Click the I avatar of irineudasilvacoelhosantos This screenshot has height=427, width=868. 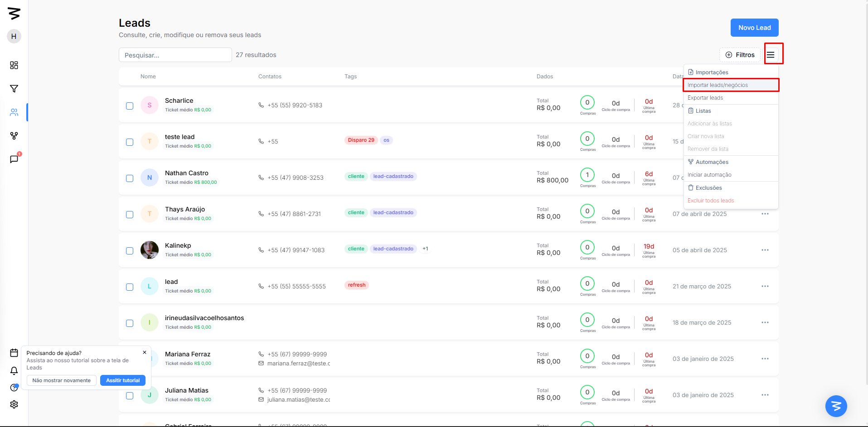(150, 322)
